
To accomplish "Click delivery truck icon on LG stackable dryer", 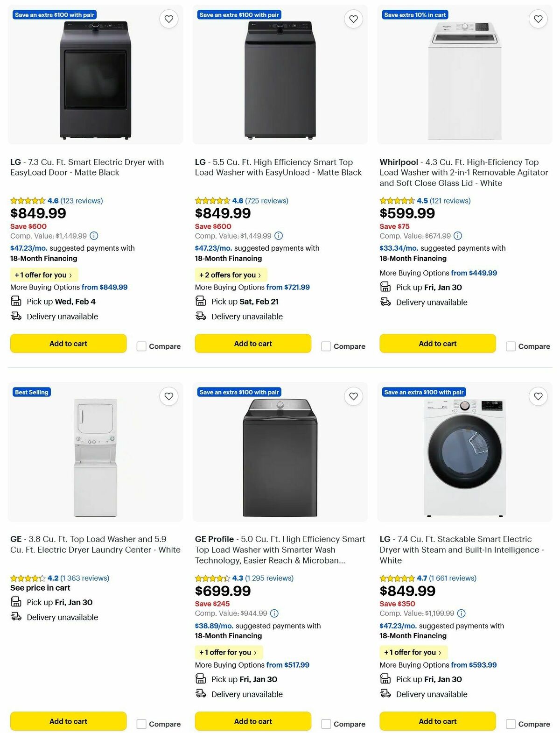I will coord(385,694).
